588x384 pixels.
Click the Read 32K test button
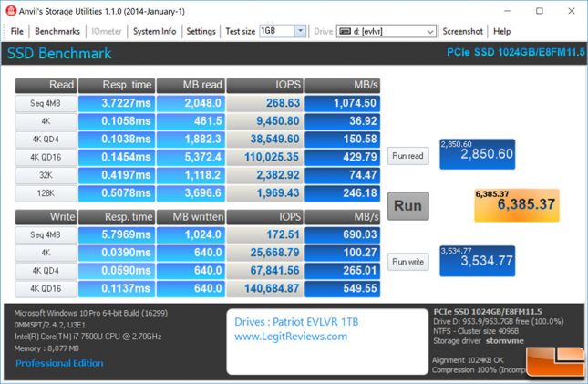[x=46, y=175]
